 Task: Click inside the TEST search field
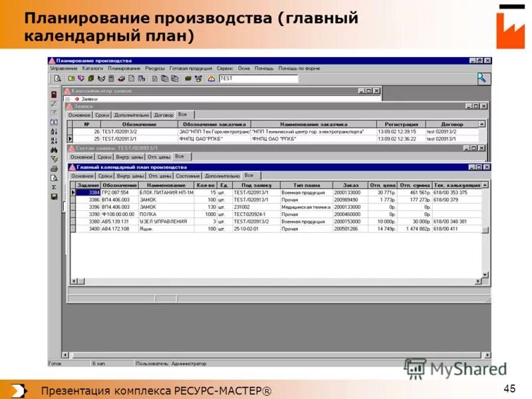259,79
